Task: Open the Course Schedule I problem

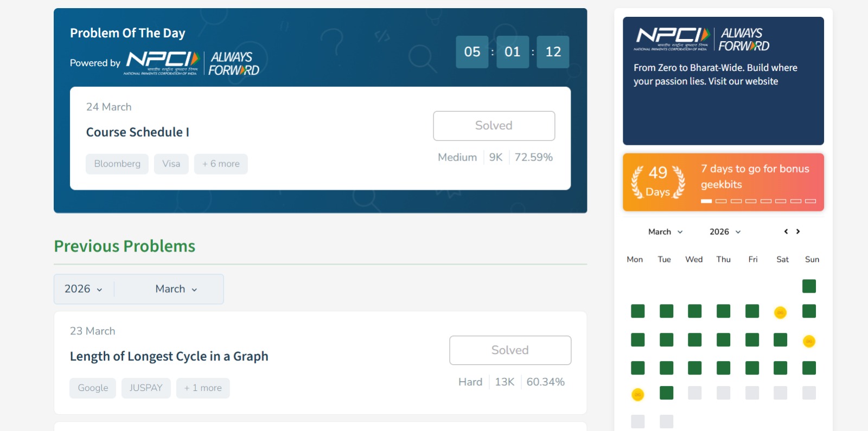Action: point(138,132)
